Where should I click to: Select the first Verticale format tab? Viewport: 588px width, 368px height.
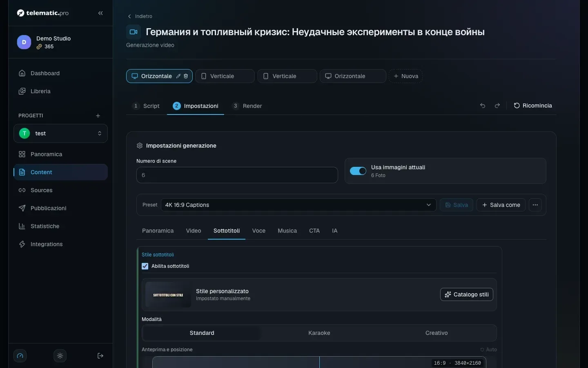point(225,76)
